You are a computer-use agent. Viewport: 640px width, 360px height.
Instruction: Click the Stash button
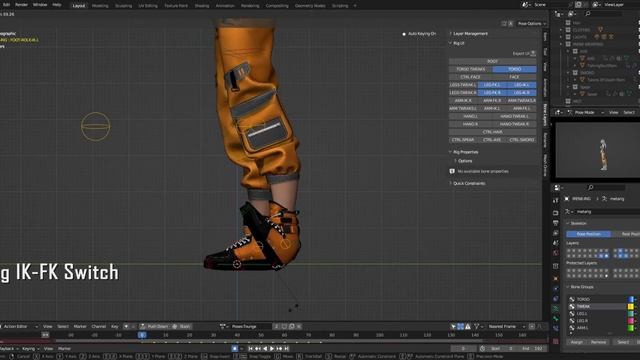[182, 327]
